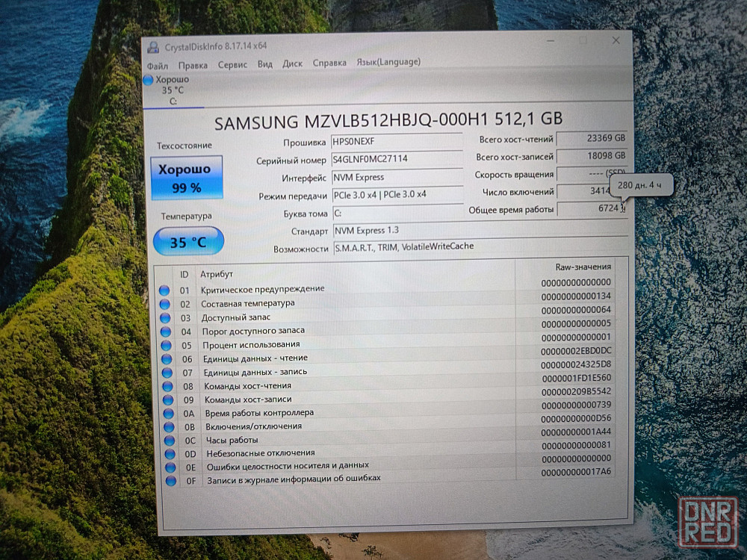Select the Порог доступного запаса attribute name
The image size is (747, 560).
[x=253, y=331]
